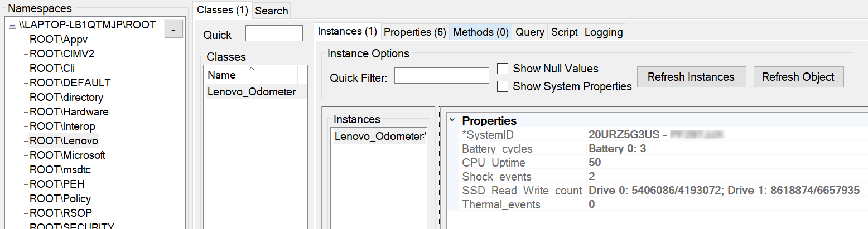Switch to the Search tab
Screen dimensions: 868x229
point(272,11)
